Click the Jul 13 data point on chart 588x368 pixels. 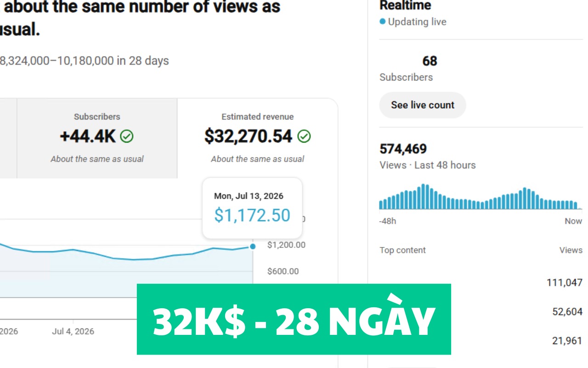(253, 247)
